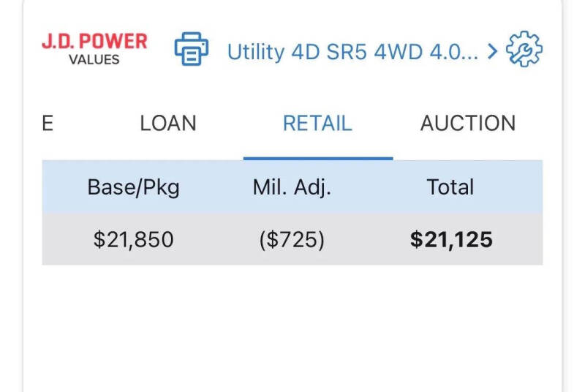Expand vehicle selection with the chevron arrow
The width and height of the screenshot is (585, 392).
tap(492, 51)
